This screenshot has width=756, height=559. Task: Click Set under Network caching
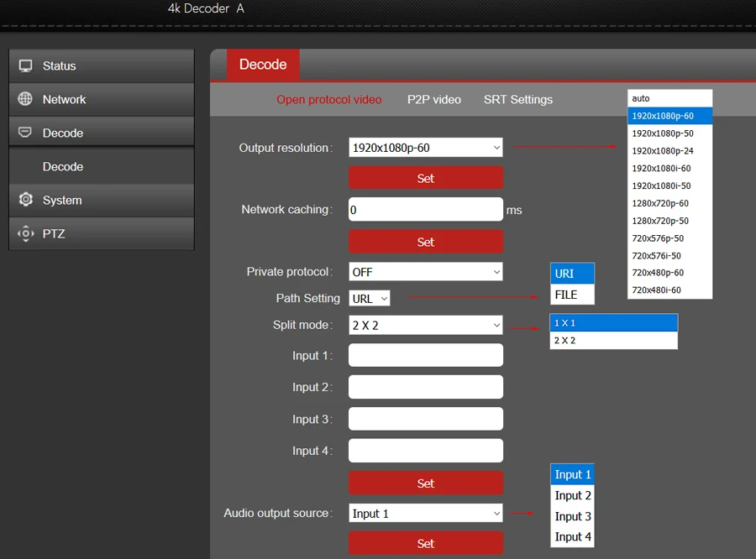426,242
